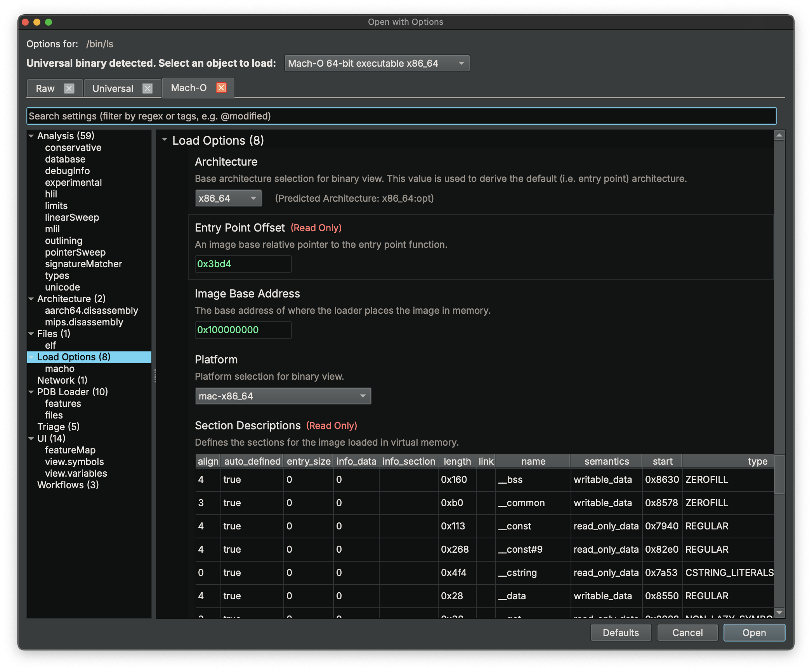Select features under PDB Loader
The image size is (812, 671).
(63, 403)
